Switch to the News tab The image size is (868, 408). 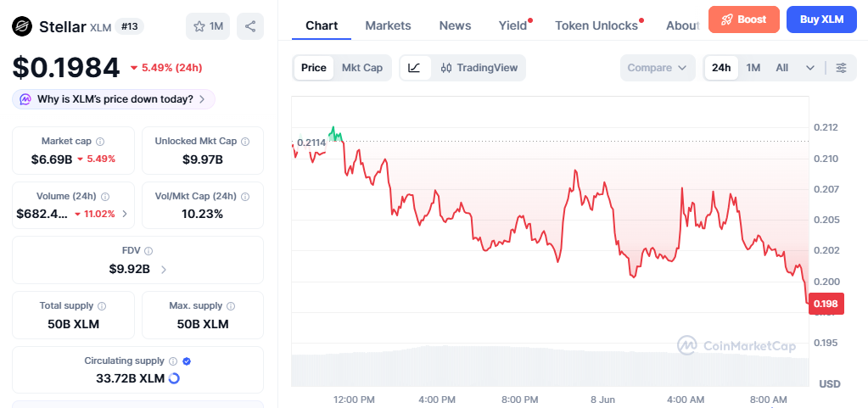tap(455, 25)
